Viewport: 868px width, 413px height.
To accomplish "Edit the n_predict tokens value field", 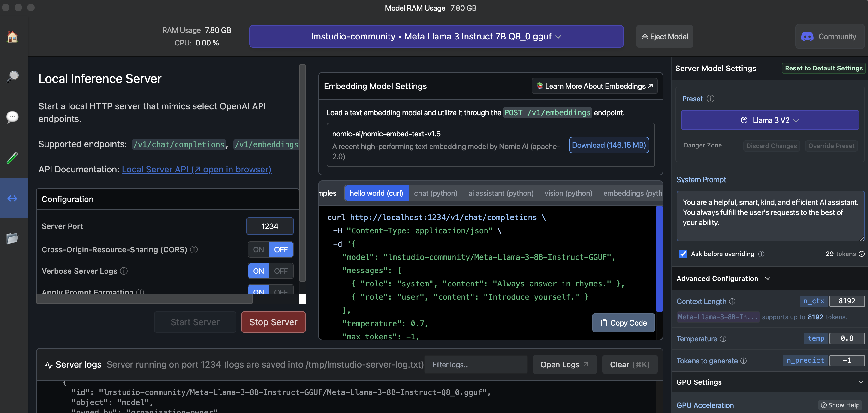I will click(x=847, y=361).
